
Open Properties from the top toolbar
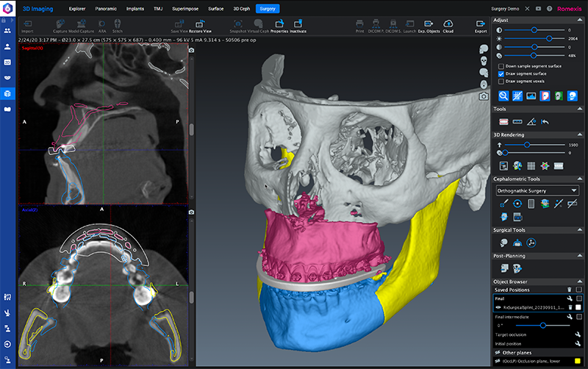tap(279, 26)
